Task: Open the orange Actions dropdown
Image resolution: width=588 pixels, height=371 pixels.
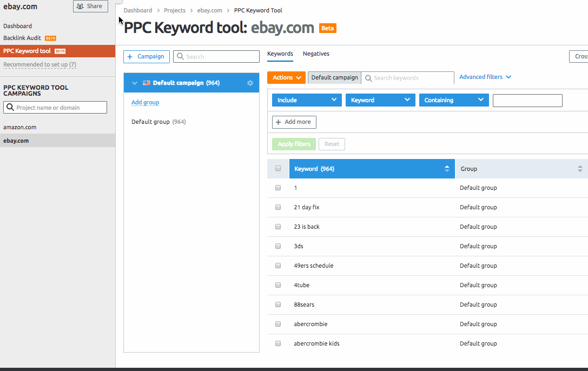Action: [x=286, y=78]
